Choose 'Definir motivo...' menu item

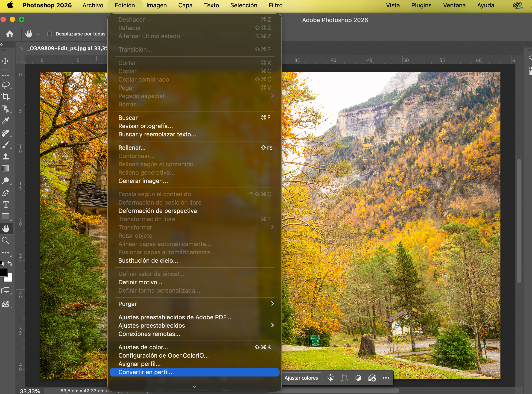(195, 282)
